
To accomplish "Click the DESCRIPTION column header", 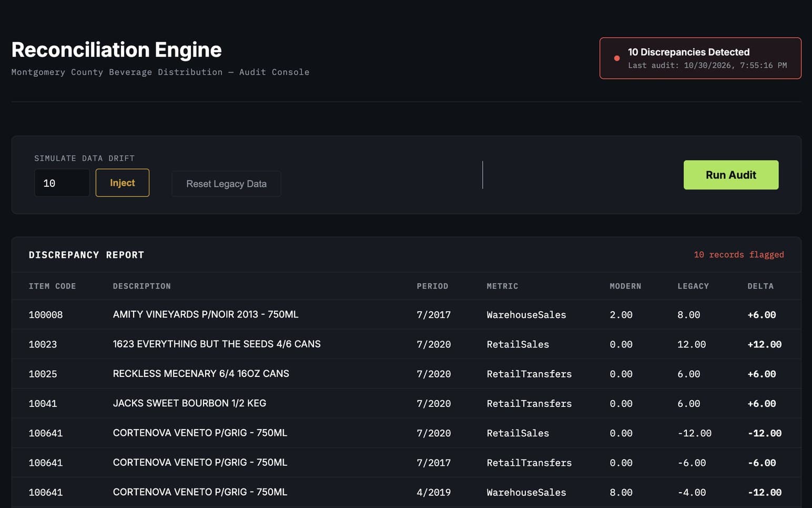I will (x=142, y=286).
